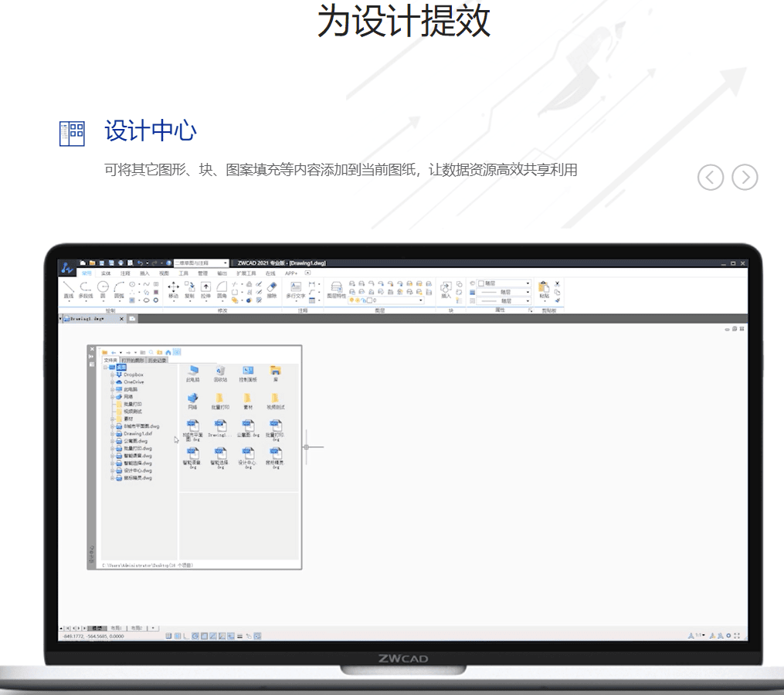Toggle the tree view button in Design Center toolbar
This screenshot has height=695, width=784.
click(x=177, y=352)
